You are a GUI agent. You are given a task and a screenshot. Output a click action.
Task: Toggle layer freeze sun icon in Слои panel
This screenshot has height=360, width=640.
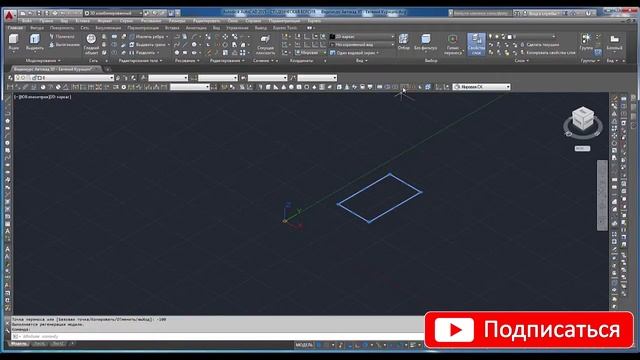pos(497,36)
